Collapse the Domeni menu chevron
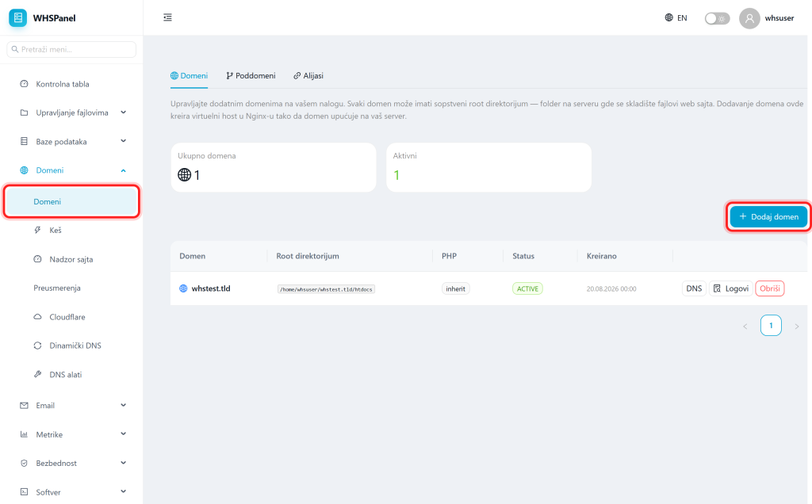812x504 pixels. (123, 170)
